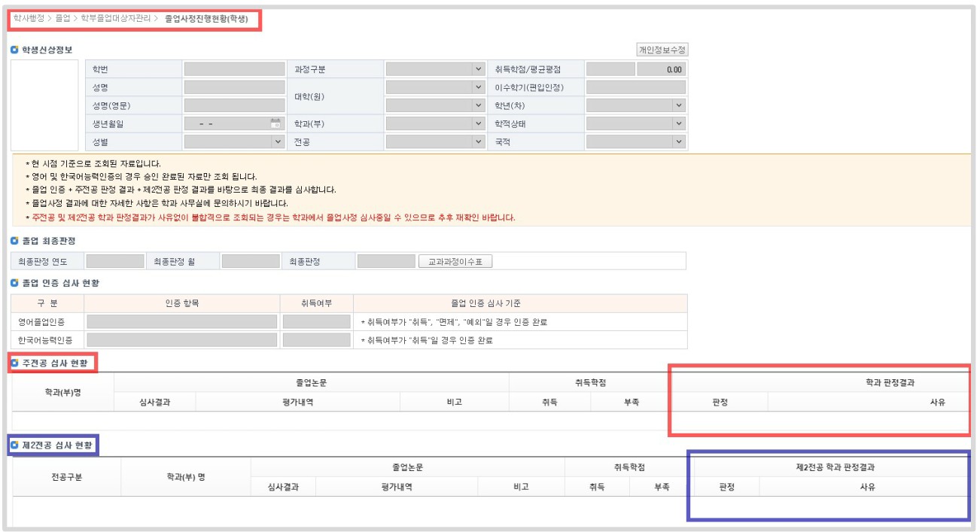Image resolution: width=980 pixels, height=532 pixels.
Task: Expand the 과정구분 dropdown
Action: tap(478, 69)
